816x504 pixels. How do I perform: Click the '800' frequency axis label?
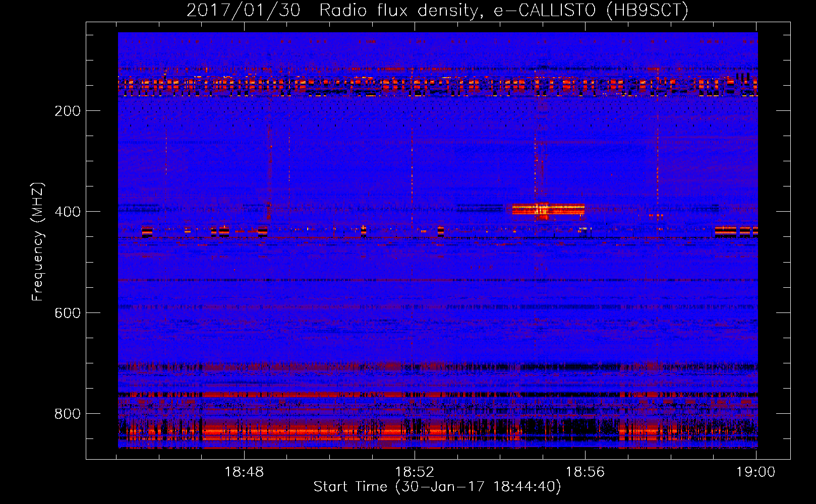(x=68, y=414)
